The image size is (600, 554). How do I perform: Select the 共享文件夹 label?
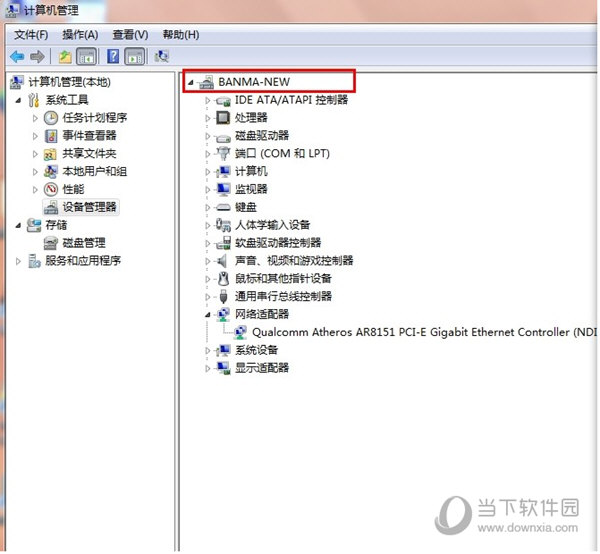pos(89,153)
